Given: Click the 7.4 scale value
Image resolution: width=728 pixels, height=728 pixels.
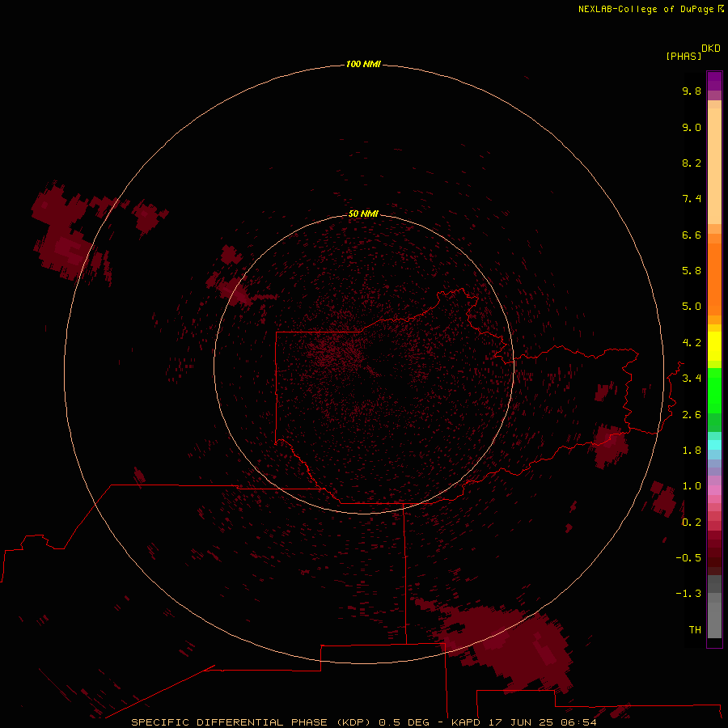Looking at the screenshot, I should (x=692, y=199).
